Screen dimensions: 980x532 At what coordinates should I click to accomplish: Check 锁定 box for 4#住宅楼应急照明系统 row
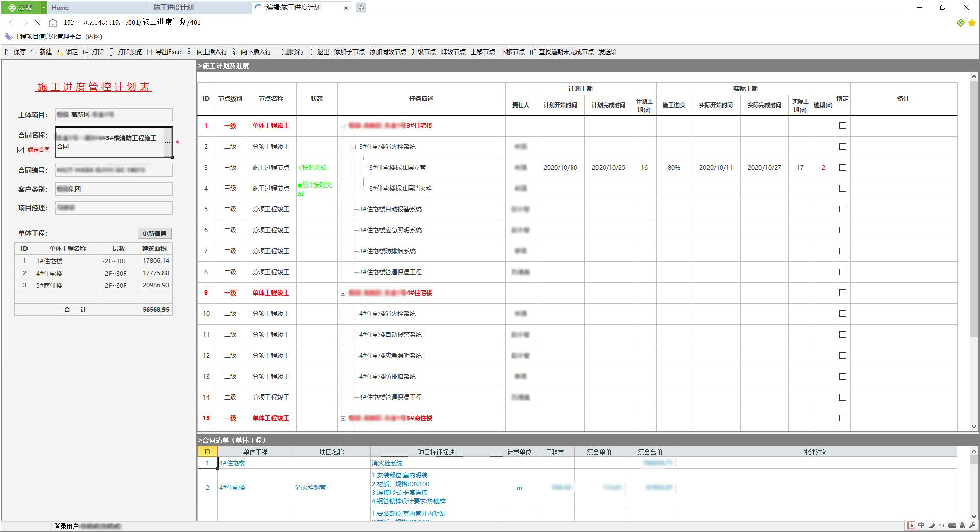pos(842,356)
